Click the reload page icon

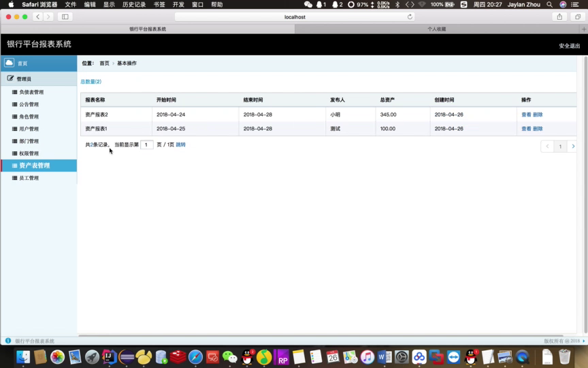[x=410, y=16]
